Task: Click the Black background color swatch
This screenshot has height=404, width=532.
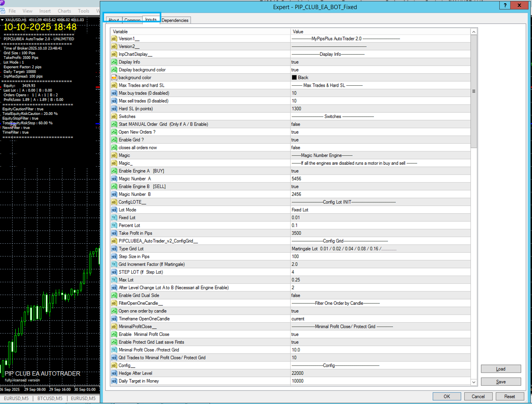Action: click(294, 78)
